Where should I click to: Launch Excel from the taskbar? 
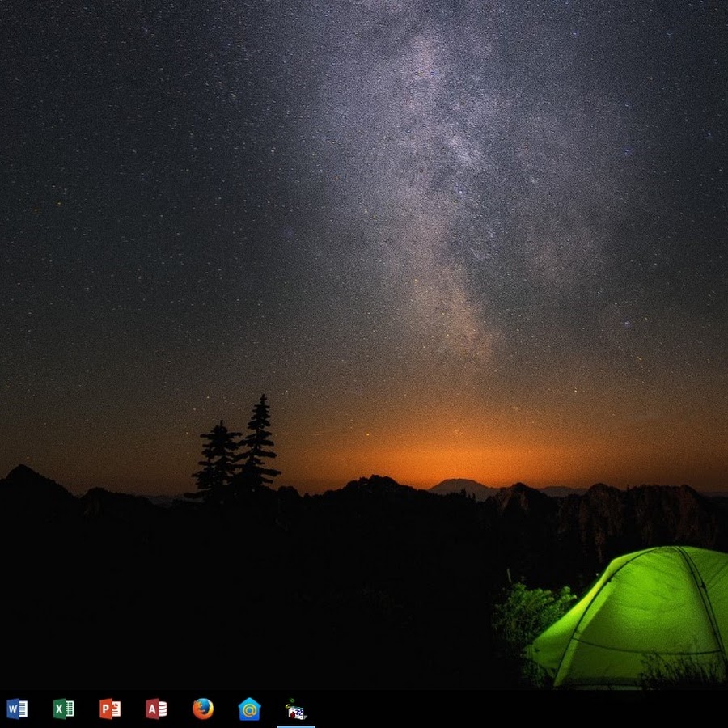(x=63, y=709)
